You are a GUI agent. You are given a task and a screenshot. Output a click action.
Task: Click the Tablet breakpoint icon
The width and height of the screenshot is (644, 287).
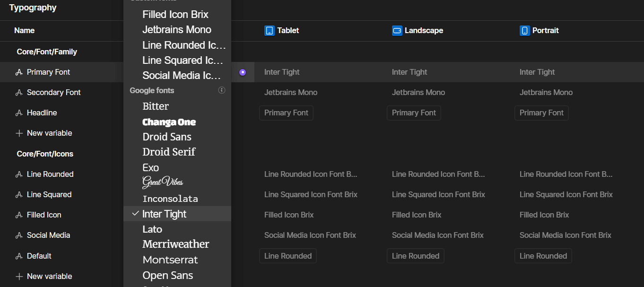(x=270, y=30)
